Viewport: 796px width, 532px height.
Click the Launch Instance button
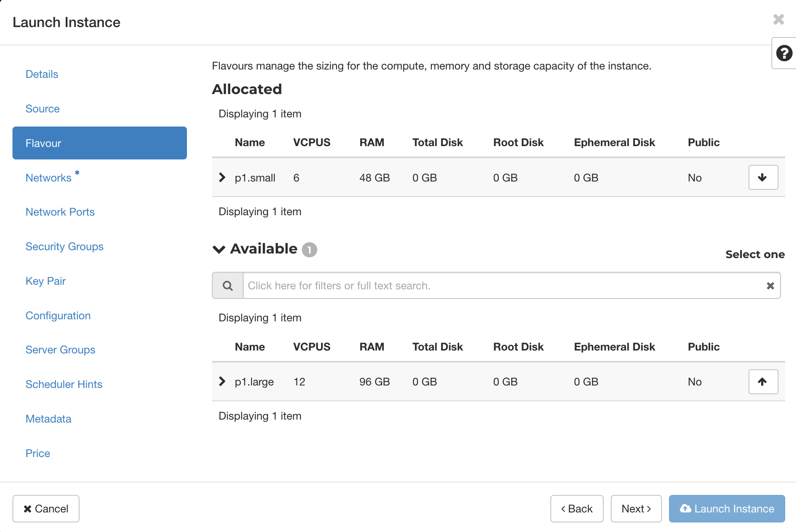click(x=726, y=509)
